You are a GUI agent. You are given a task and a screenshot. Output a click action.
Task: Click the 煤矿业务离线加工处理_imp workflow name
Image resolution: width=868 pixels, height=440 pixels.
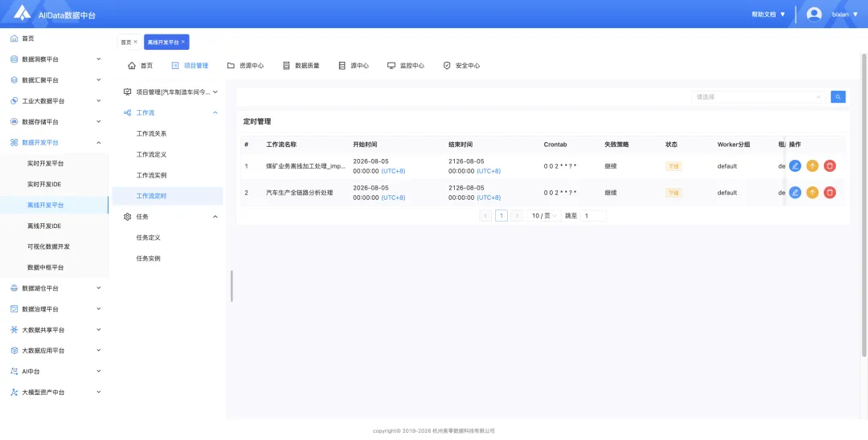305,166
